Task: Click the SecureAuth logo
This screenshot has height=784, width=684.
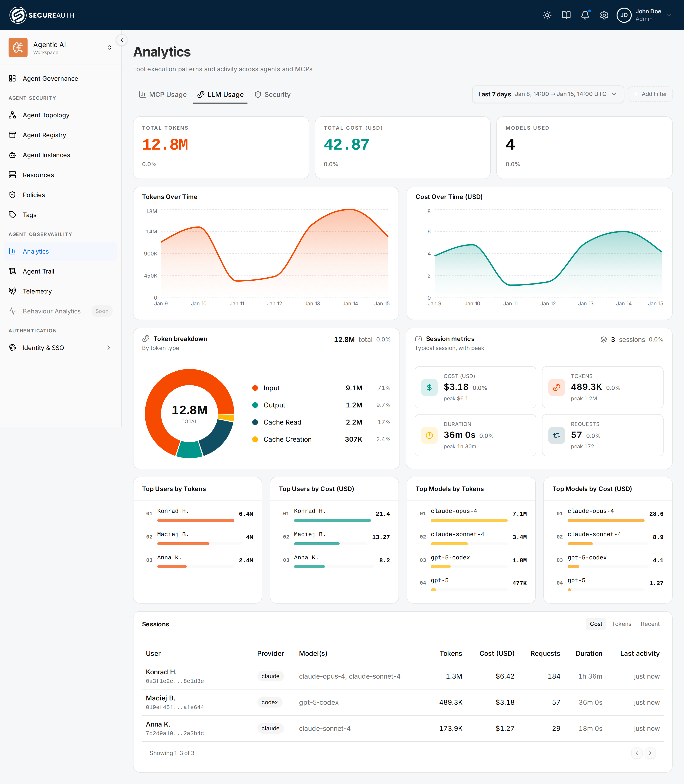Action: click(x=42, y=15)
